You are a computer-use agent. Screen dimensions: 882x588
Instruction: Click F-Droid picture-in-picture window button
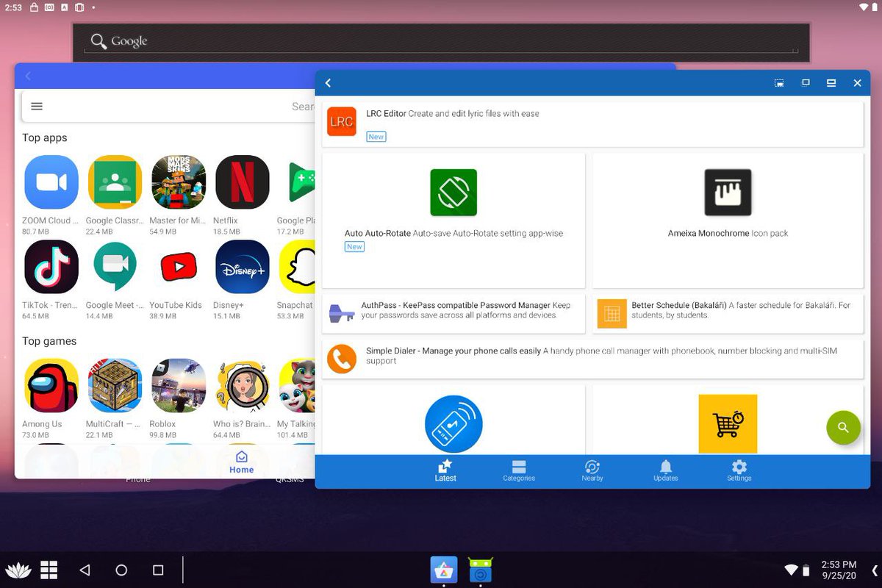click(x=779, y=83)
